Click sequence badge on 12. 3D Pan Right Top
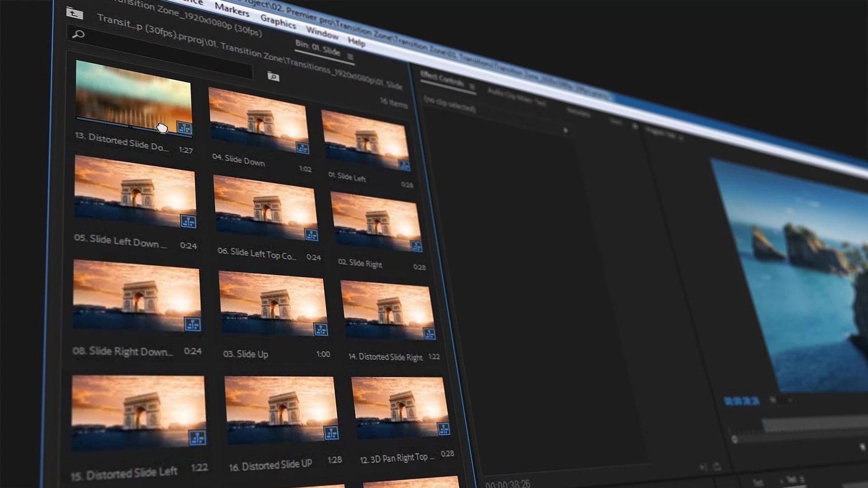Image resolution: width=868 pixels, height=488 pixels. point(443,429)
